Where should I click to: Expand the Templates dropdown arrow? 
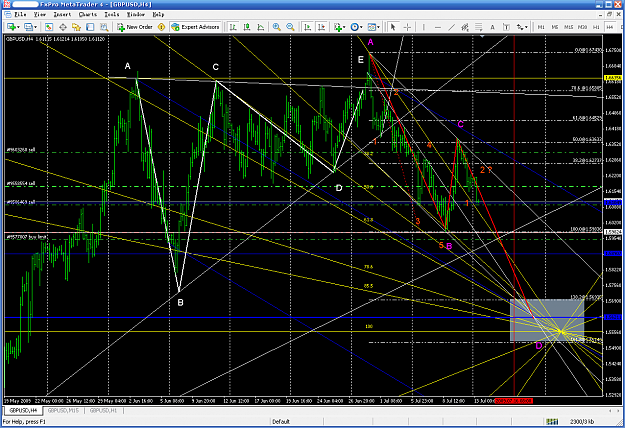coord(378,27)
